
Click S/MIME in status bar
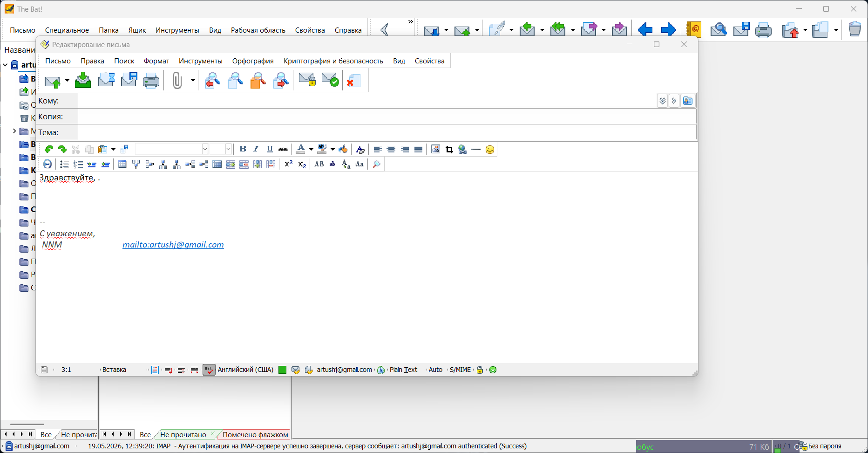click(x=460, y=370)
